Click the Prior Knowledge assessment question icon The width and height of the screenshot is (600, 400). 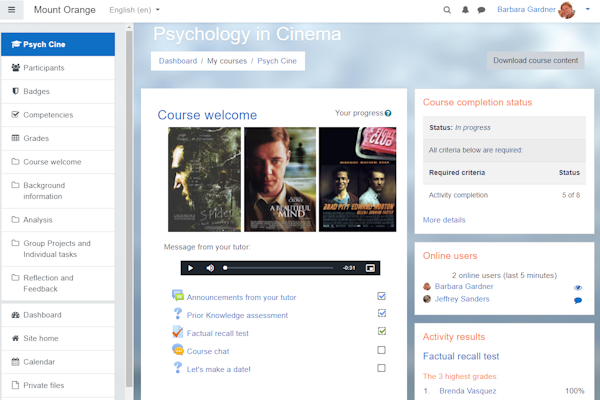[178, 313]
